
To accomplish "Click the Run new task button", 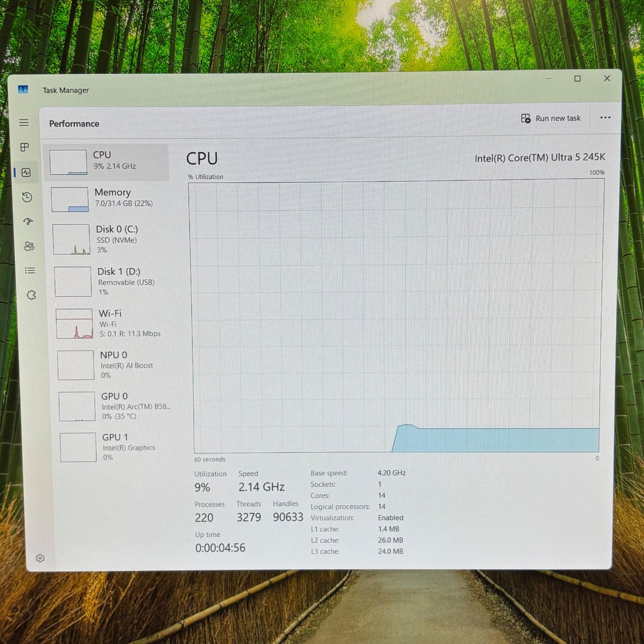I will (550, 118).
